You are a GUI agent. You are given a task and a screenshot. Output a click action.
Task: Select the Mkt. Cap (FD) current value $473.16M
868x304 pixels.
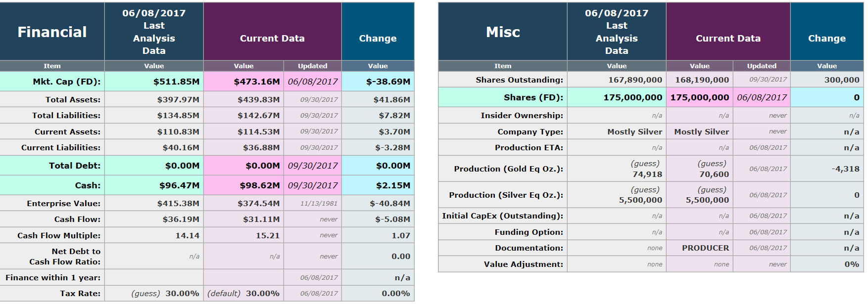pos(256,82)
